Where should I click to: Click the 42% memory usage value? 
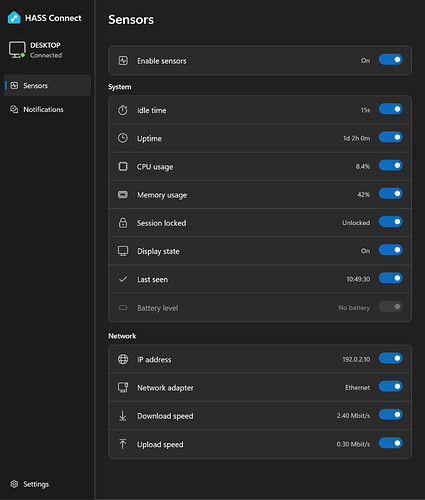[x=363, y=195]
